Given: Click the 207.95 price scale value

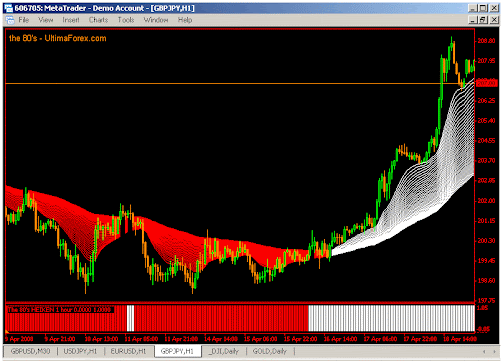Looking at the screenshot, I should coord(486,61).
